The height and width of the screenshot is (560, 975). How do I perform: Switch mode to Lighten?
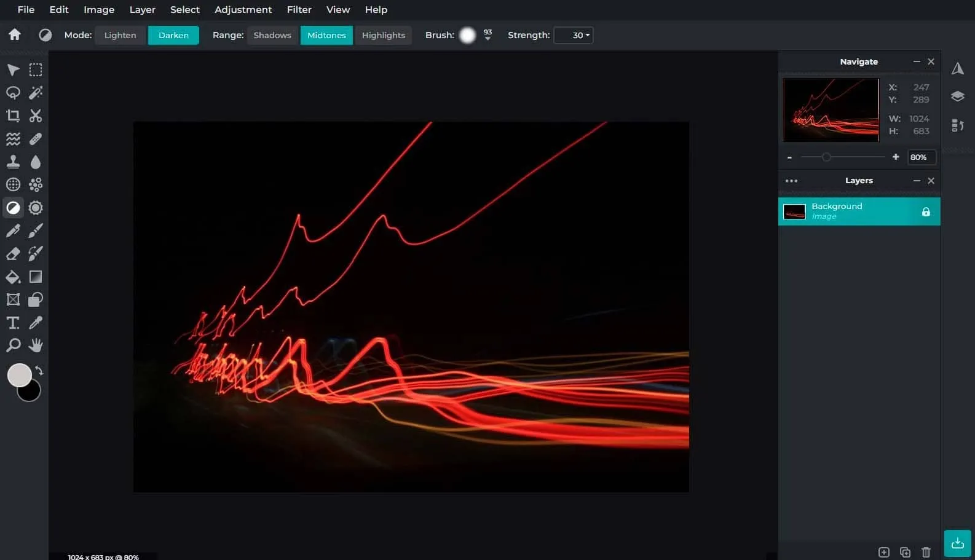tap(120, 35)
